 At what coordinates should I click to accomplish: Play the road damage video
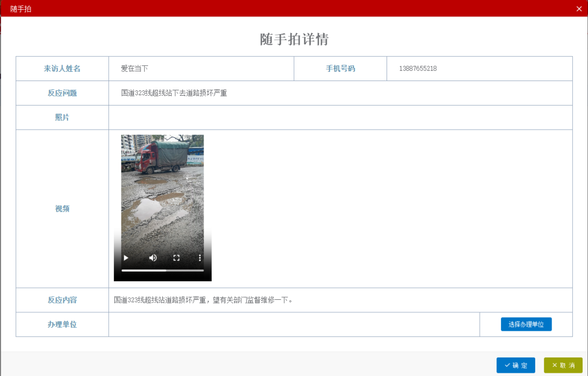[126, 258]
